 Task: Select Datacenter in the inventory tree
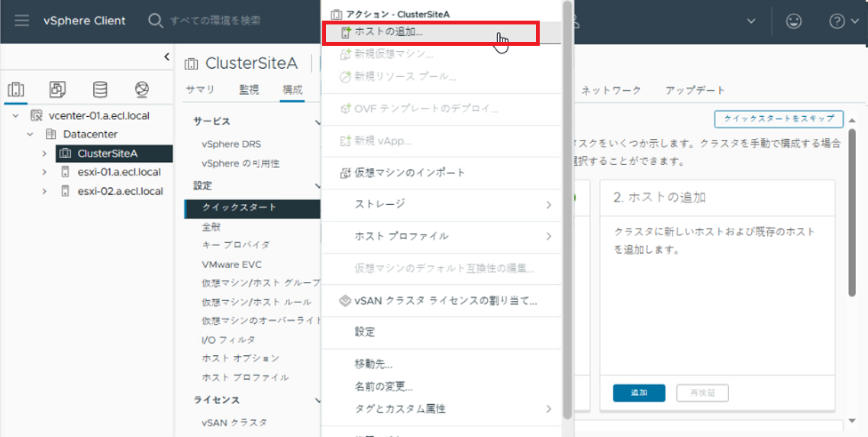(x=90, y=134)
